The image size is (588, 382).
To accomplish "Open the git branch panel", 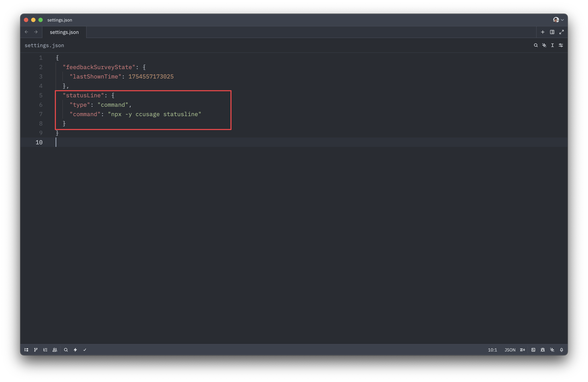I will click(36, 350).
